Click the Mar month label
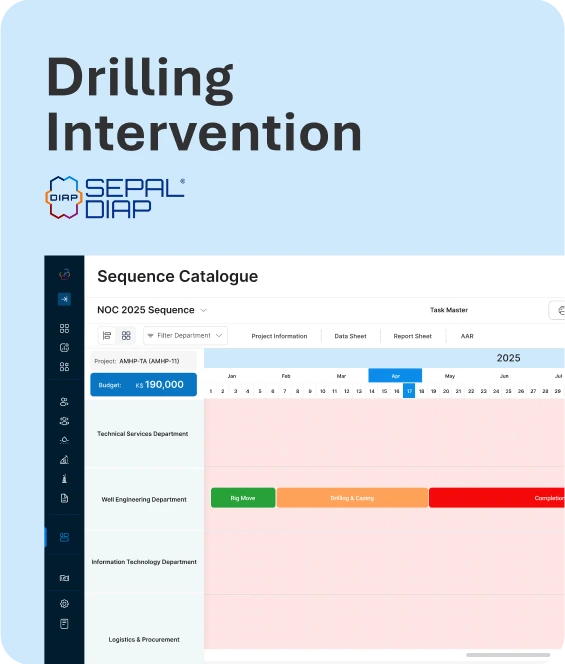Viewport: 565px width, 664px height. (341, 376)
